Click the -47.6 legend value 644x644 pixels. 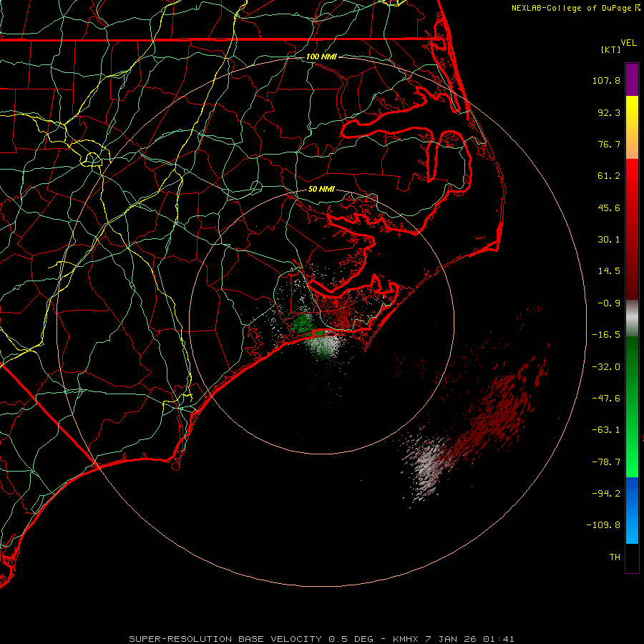click(606, 399)
